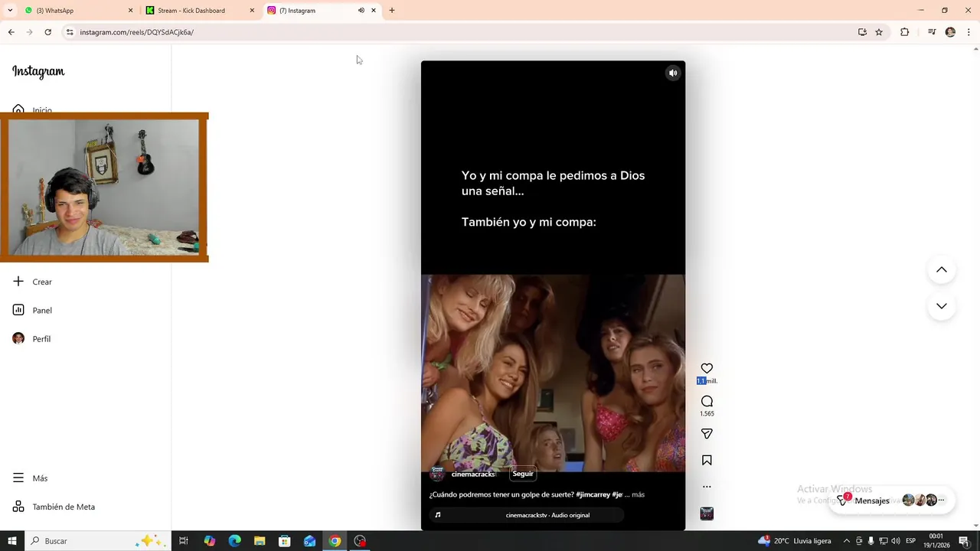This screenshot has height=551, width=980.
Task: Open the Mensajes three-dot options
Action: pyautogui.click(x=942, y=500)
